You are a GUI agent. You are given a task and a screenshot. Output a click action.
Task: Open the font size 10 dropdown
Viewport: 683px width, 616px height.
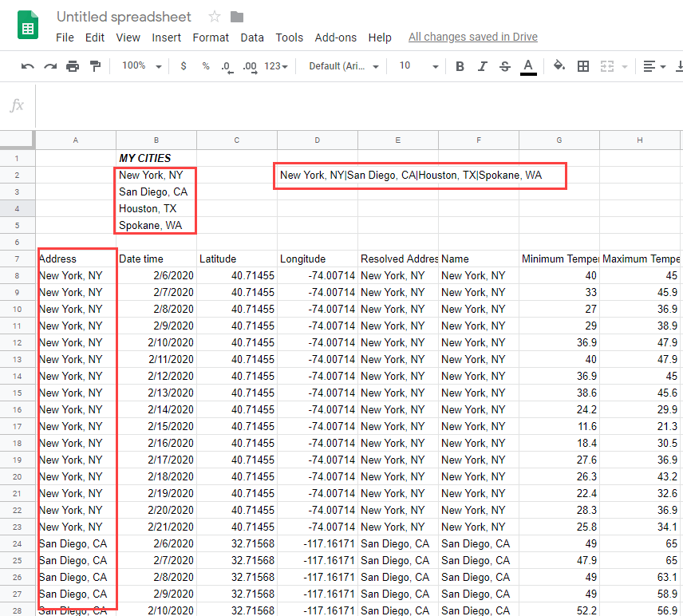pos(419,66)
